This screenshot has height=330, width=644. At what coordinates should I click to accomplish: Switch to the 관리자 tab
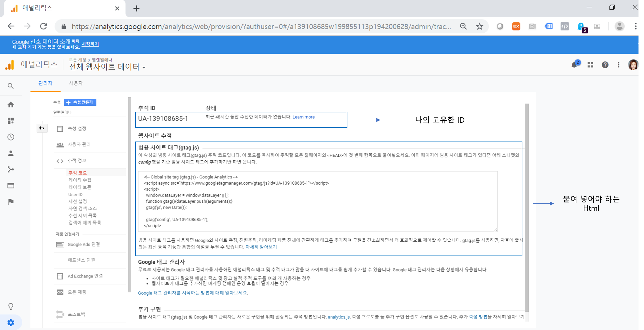coord(45,83)
